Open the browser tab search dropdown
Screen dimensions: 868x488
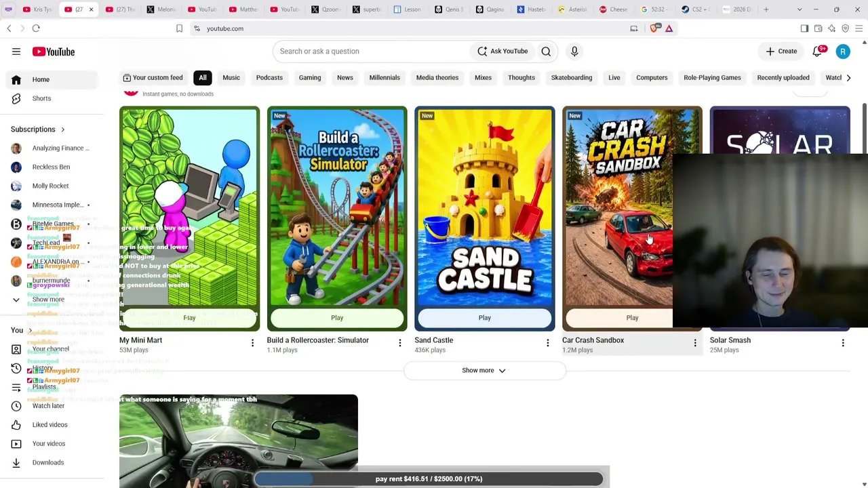tap(800, 9)
